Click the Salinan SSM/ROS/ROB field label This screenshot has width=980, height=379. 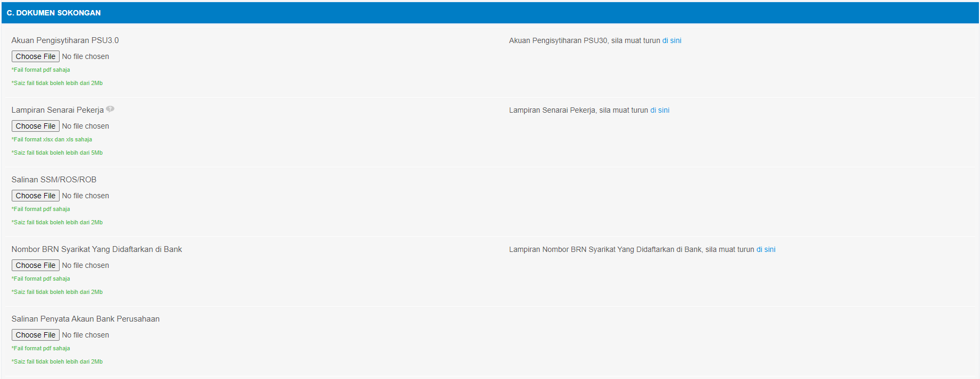(54, 180)
